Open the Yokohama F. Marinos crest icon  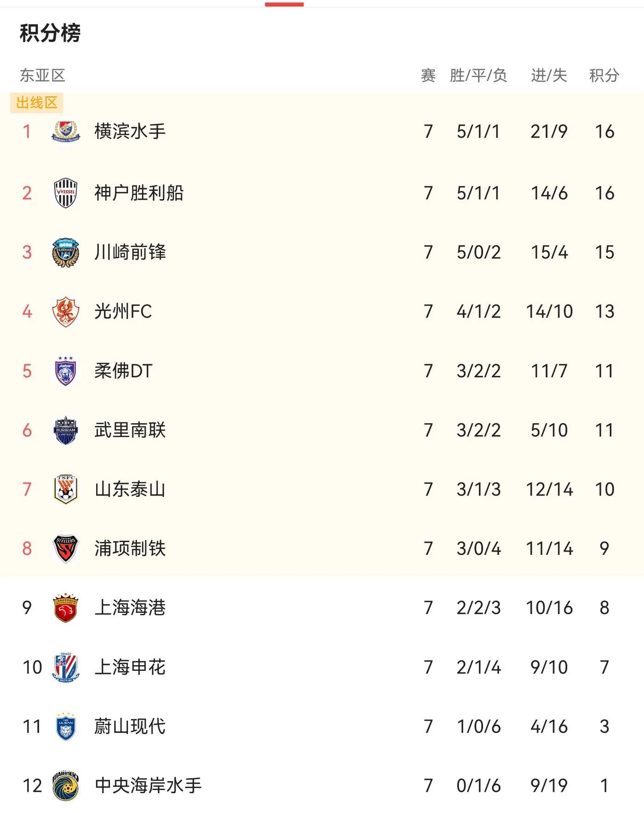click(x=65, y=132)
